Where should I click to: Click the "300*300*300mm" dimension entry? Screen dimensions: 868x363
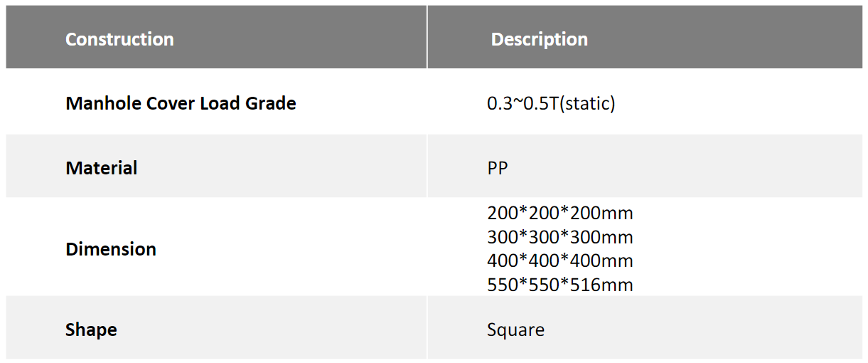(559, 237)
